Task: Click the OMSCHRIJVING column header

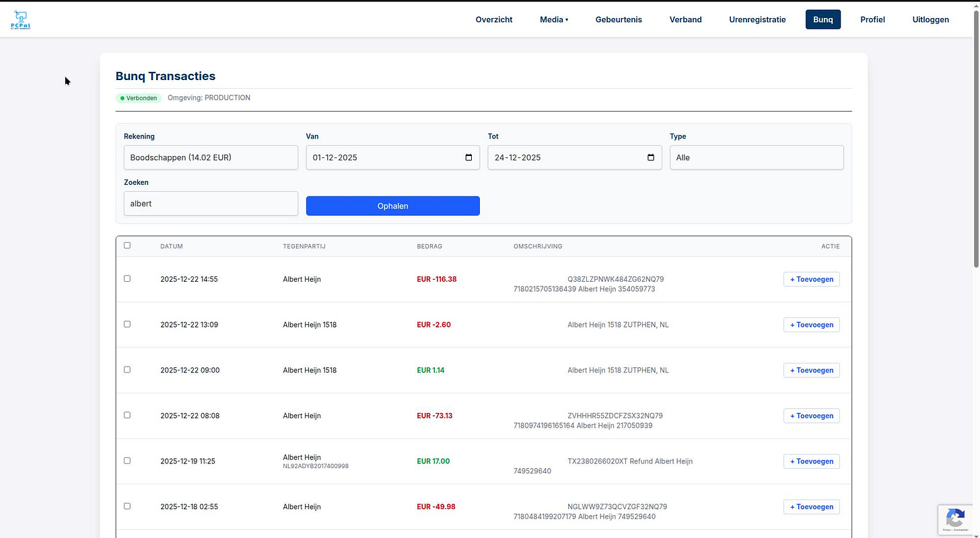Action: pos(538,246)
